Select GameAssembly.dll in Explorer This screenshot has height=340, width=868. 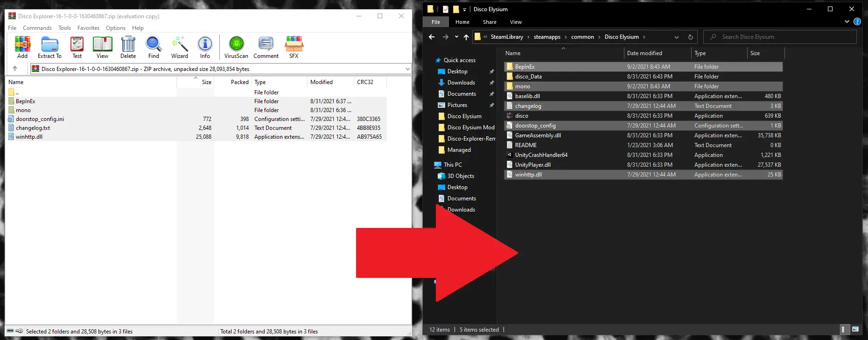click(644, 135)
